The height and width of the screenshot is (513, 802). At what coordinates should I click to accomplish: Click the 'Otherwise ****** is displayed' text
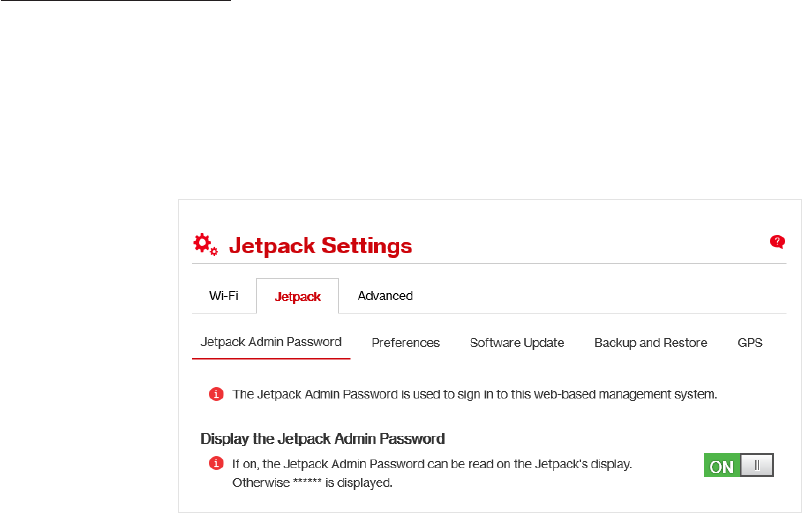(312, 483)
